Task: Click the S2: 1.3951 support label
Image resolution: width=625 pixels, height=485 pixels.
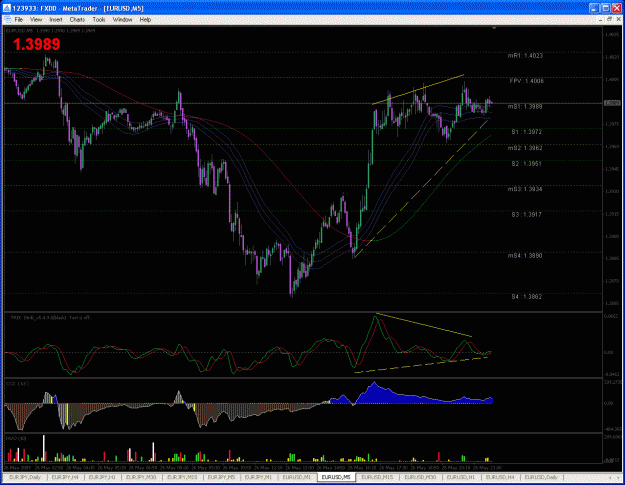Action: click(x=527, y=164)
